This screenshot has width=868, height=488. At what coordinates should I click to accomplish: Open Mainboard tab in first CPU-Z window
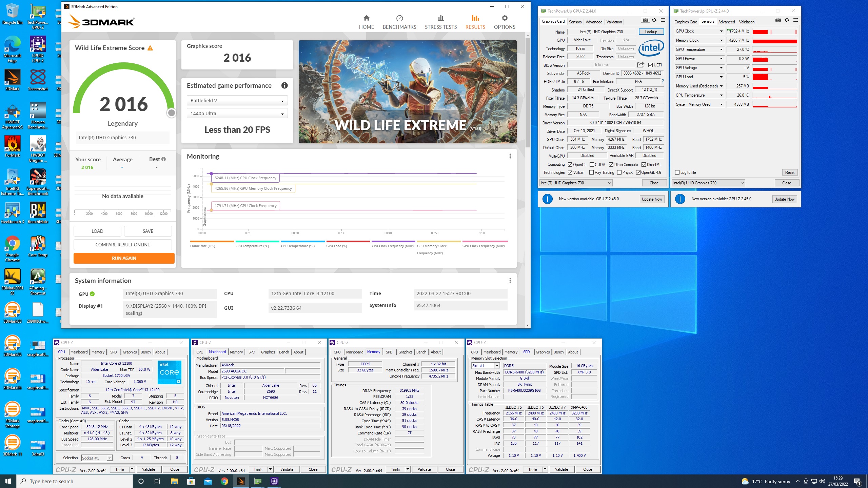point(79,352)
